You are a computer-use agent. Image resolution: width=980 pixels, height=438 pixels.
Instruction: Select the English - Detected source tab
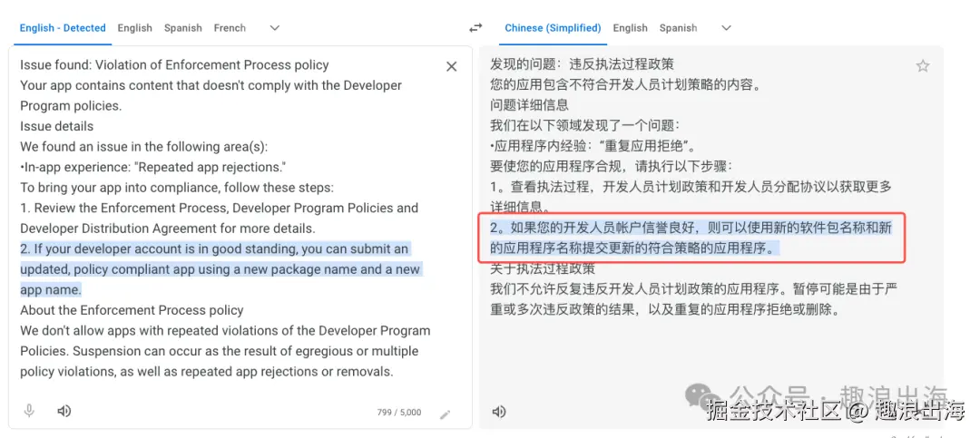pos(63,27)
